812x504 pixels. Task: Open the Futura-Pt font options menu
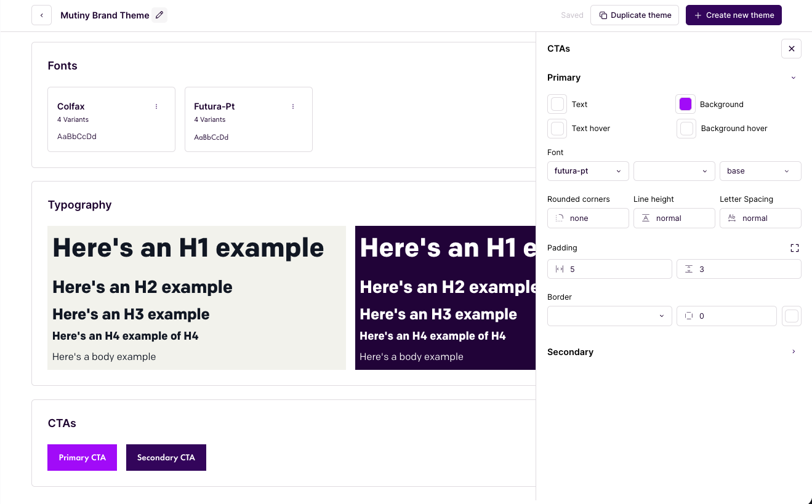click(x=293, y=106)
